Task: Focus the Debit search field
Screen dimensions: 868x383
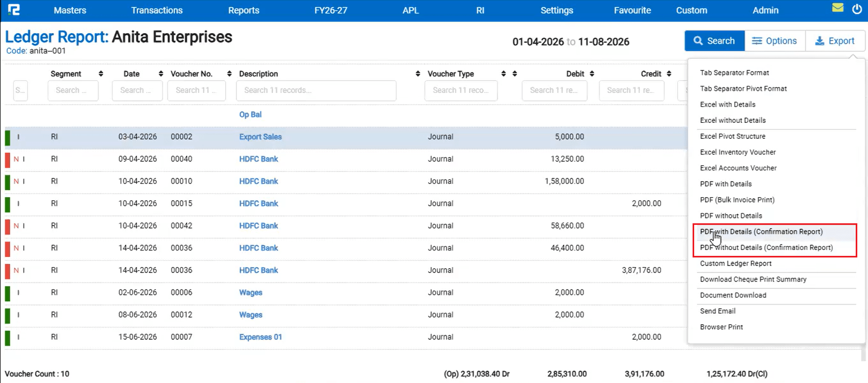Action: [x=555, y=91]
